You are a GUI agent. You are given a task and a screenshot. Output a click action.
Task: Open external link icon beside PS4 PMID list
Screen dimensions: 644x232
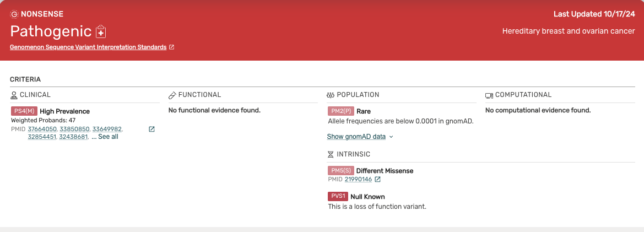click(151, 130)
